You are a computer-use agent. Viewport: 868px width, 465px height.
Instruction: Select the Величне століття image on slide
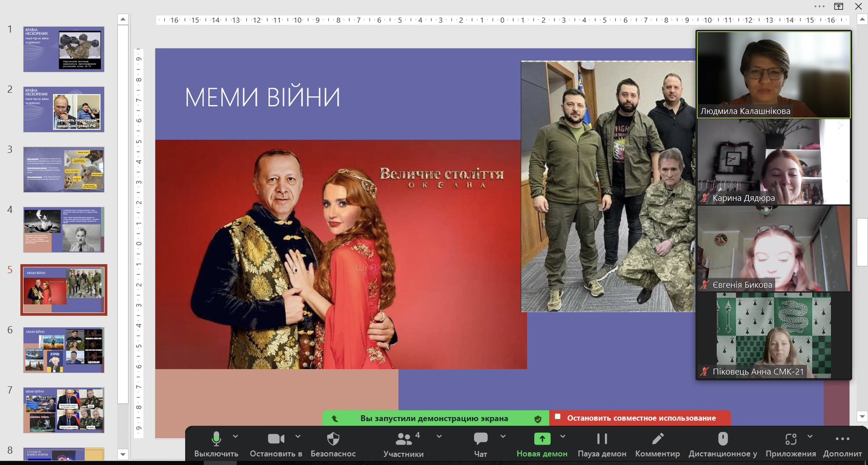[x=341, y=255]
